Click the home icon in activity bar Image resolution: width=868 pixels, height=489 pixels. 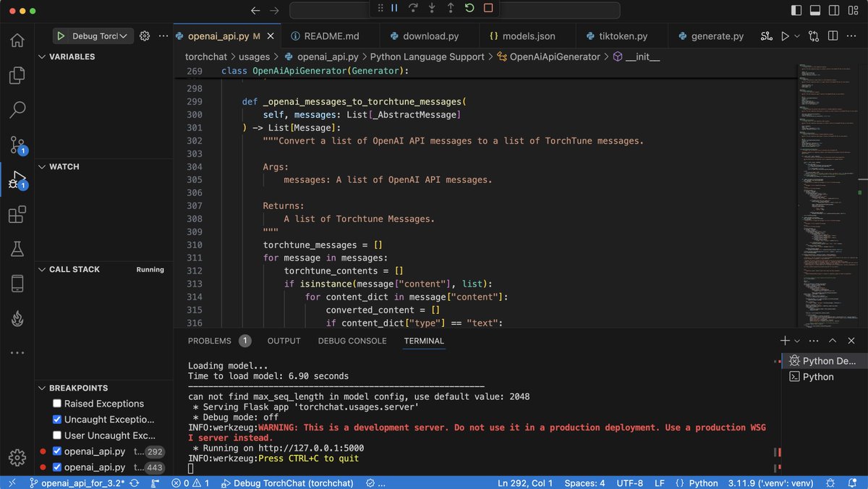[17, 41]
